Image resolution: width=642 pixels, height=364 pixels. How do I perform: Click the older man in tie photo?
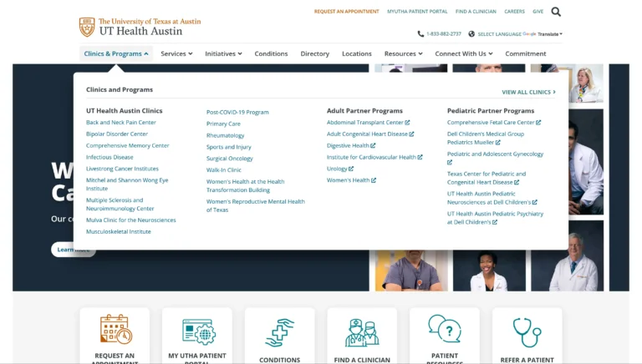point(567,256)
